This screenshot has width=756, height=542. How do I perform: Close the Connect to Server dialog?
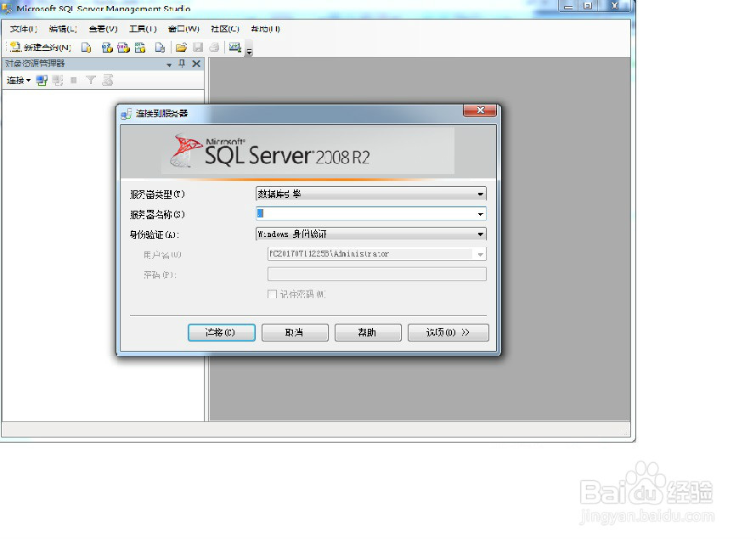[x=480, y=110]
